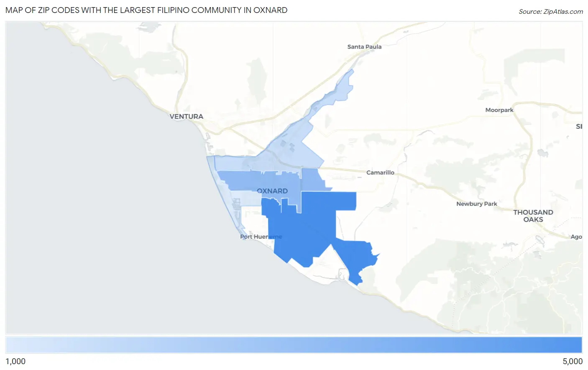Click the Ventura city label
588x370 pixels.
[186, 116]
